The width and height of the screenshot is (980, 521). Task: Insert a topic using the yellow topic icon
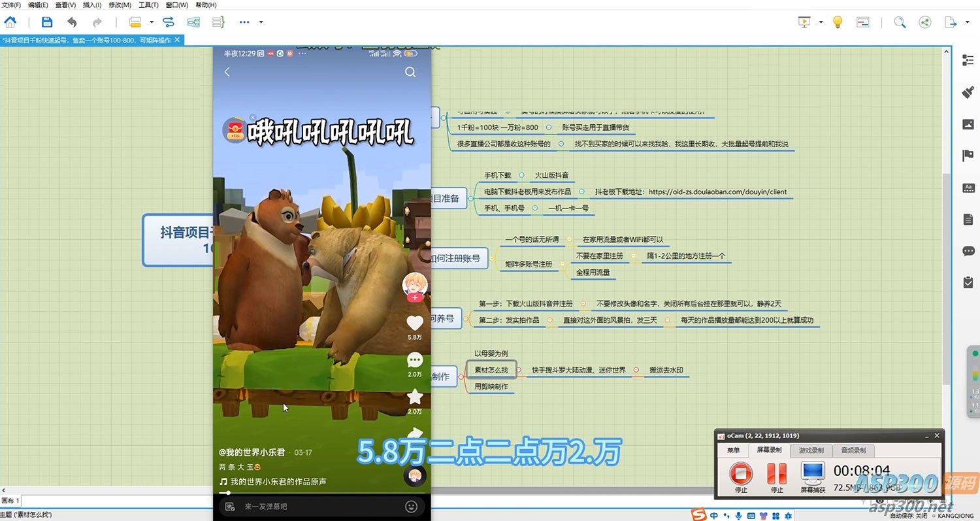[135, 22]
